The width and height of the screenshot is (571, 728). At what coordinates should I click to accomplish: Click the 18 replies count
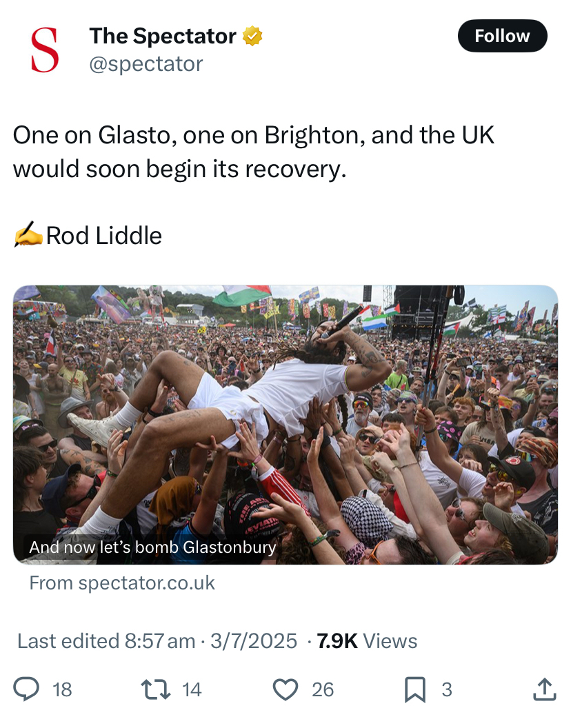tap(62, 689)
